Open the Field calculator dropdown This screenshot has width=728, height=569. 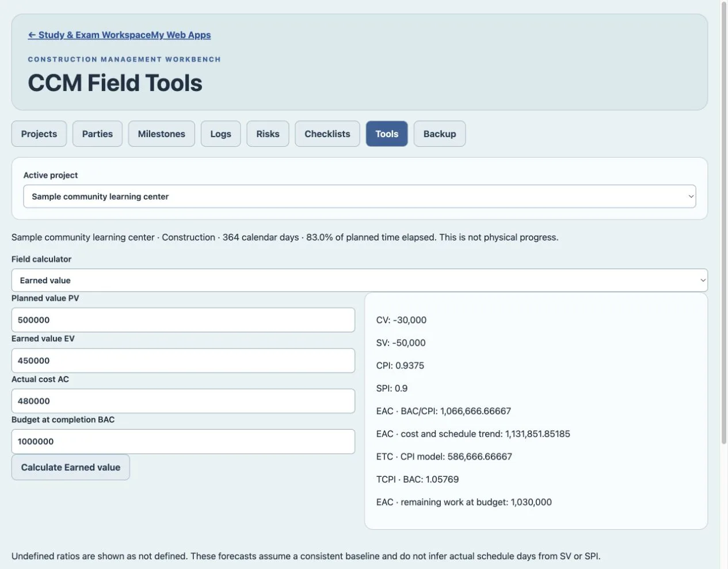360,280
